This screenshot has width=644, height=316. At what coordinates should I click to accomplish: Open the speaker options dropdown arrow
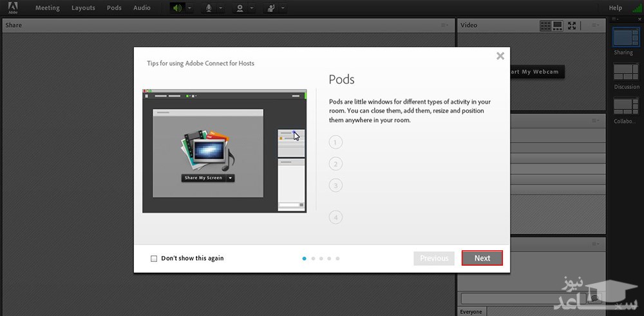pyautogui.click(x=189, y=8)
